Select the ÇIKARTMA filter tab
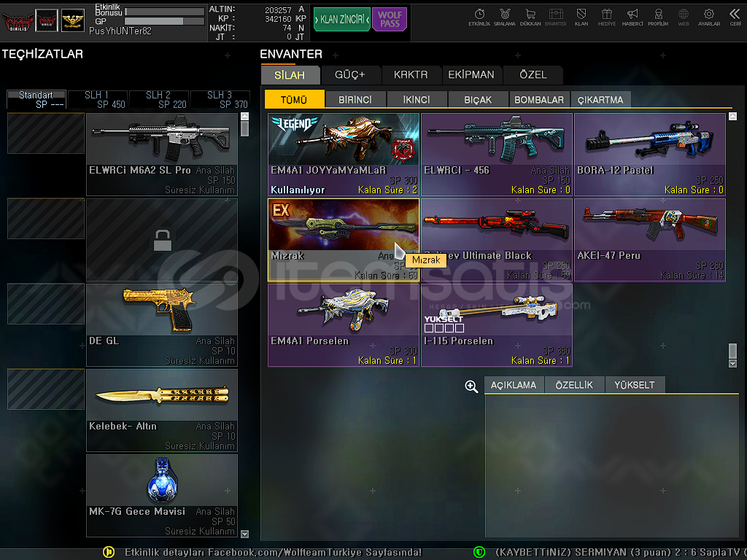The width and height of the screenshot is (747, 560). tap(600, 99)
